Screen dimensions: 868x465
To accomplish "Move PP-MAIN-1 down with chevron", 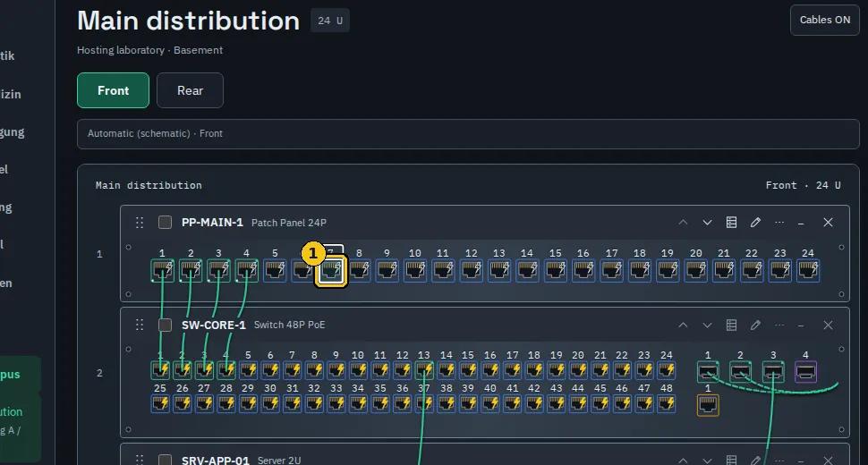I will (x=707, y=223).
